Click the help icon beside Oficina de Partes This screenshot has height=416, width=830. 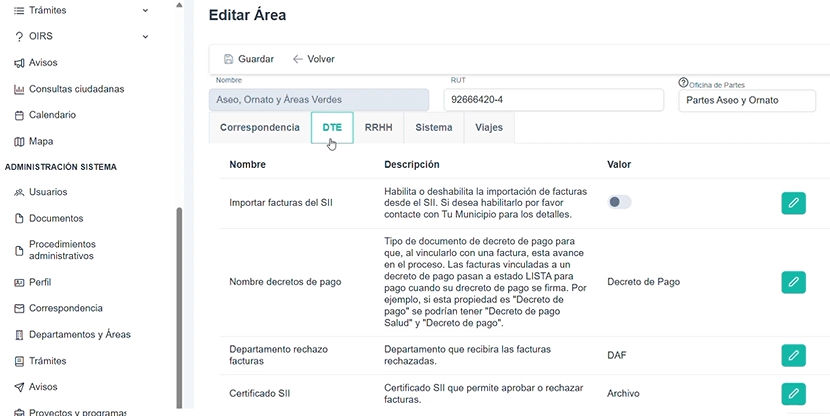tap(684, 83)
